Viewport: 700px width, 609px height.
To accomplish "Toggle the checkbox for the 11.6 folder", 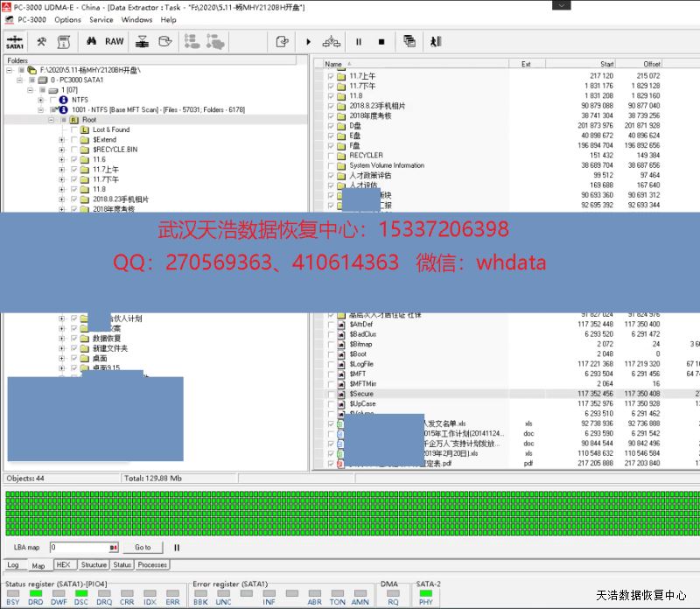I will click(74, 159).
